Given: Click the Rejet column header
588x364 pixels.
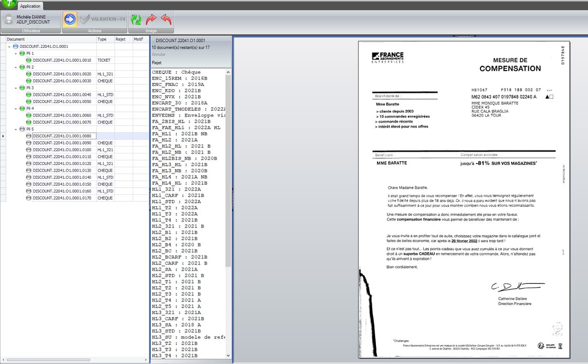Looking at the screenshot, I should click(x=123, y=39).
